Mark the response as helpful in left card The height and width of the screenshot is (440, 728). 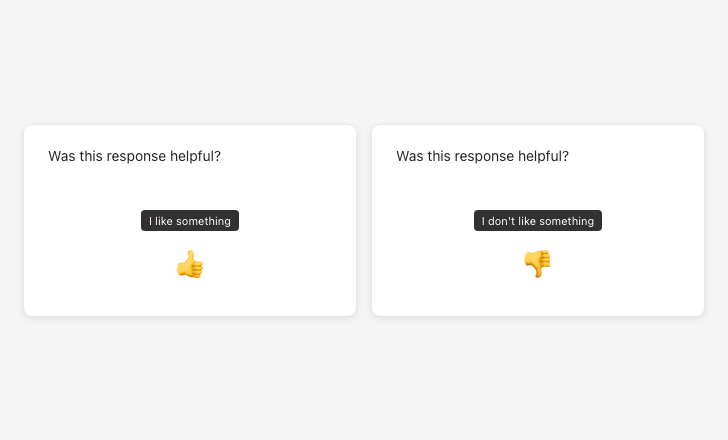click(190, 264)
